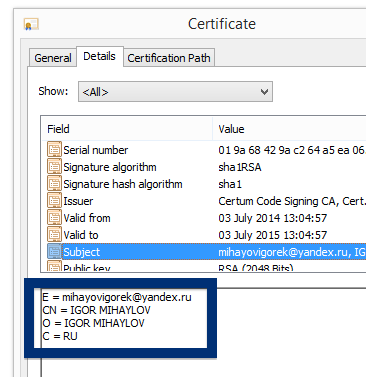The image size is (366, 377).
Task: Click the O = IGOR MIHAYLOV line
Action: pyautogui.click(x=93, y=323)
